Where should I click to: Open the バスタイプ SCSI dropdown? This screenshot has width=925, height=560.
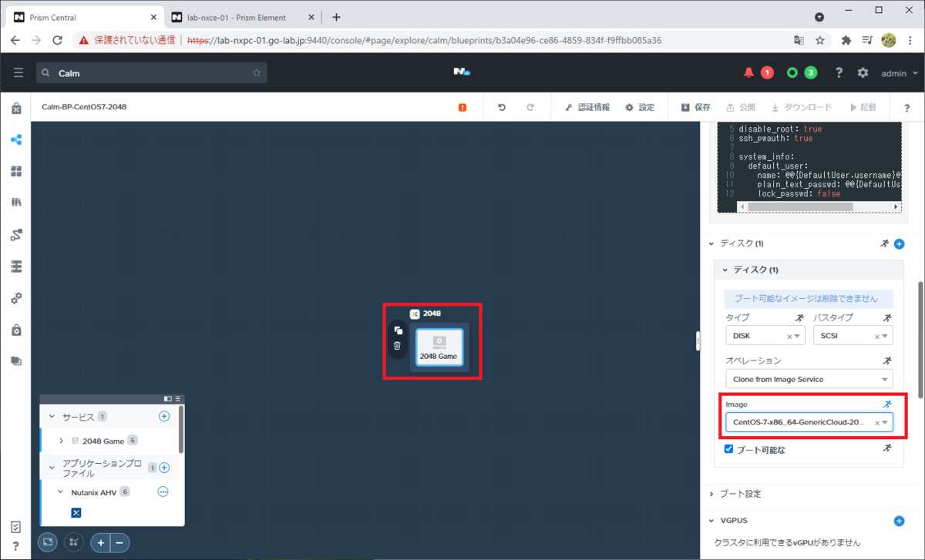853,336
